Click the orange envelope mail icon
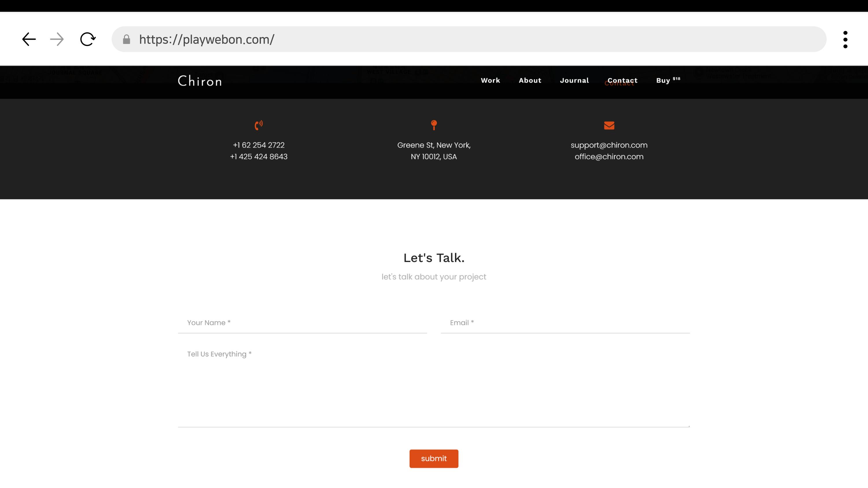This screenshot has width=868, height=488. point(609,125)
